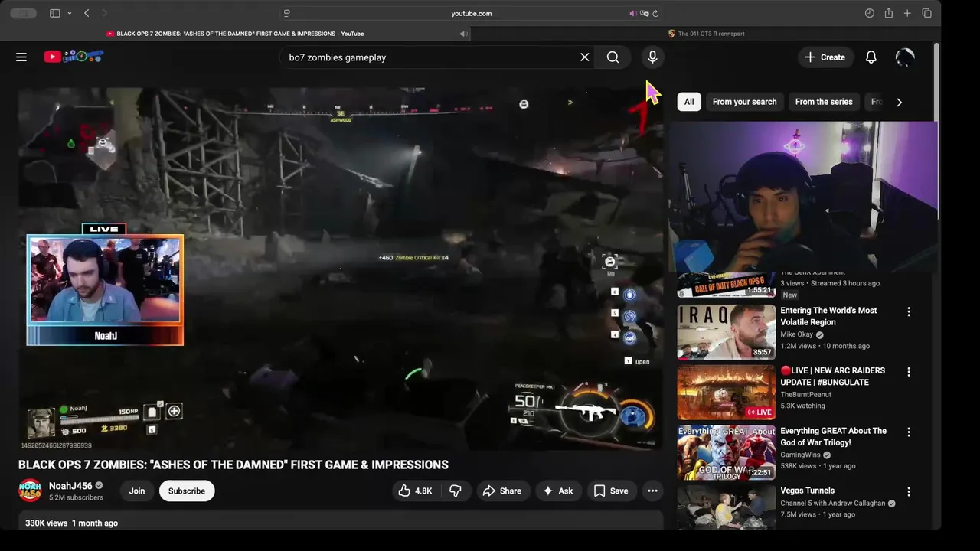The image size is (980, 551).
Task: Open a new Safari tab
Action: pos(907,13)
